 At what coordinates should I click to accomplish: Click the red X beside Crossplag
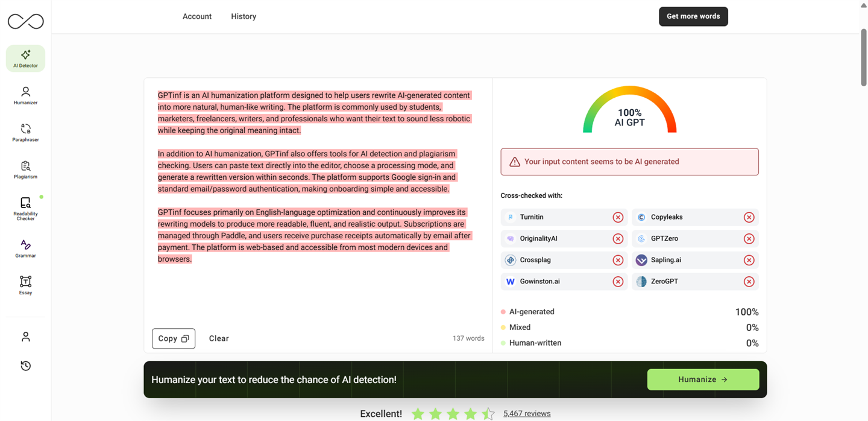pyautogui.click(x=618, y=260)
